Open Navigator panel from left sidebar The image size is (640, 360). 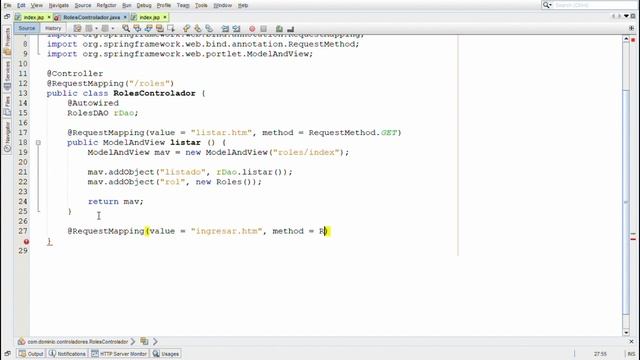7,137
